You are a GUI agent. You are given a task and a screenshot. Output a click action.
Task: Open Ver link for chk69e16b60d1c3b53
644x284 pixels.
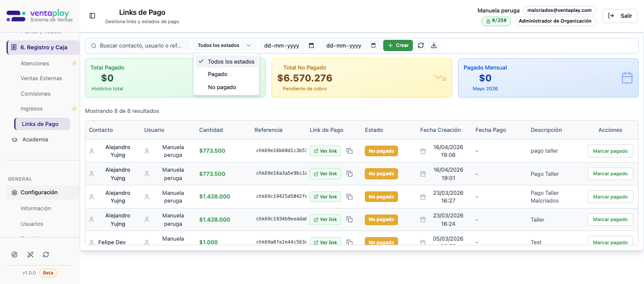[x=326, y=152]
